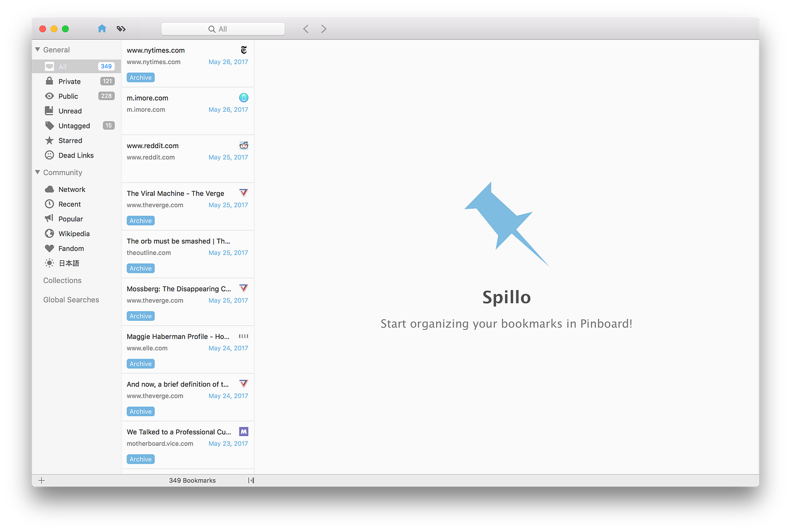Open the m.imore.com bookmark title

[x=147, y=98]
